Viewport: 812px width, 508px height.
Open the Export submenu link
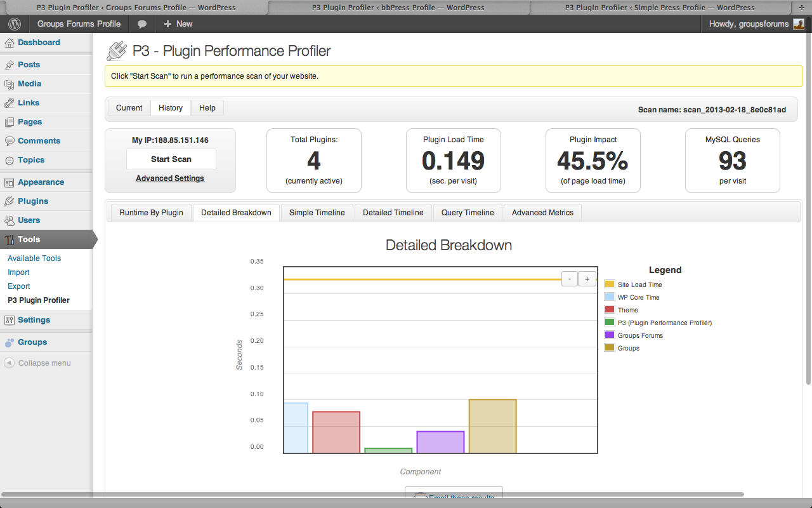pyautogui.click(x=19, y=286)
